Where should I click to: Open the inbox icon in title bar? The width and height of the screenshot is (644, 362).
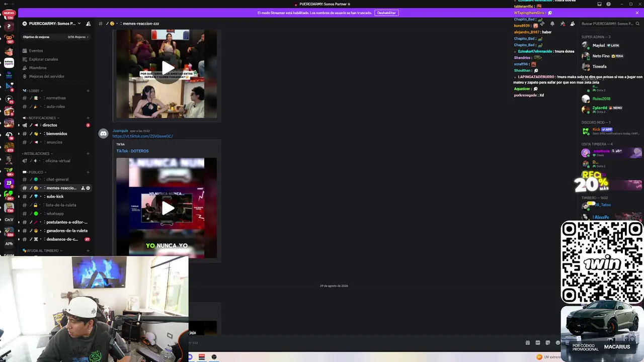coord(599,4)
